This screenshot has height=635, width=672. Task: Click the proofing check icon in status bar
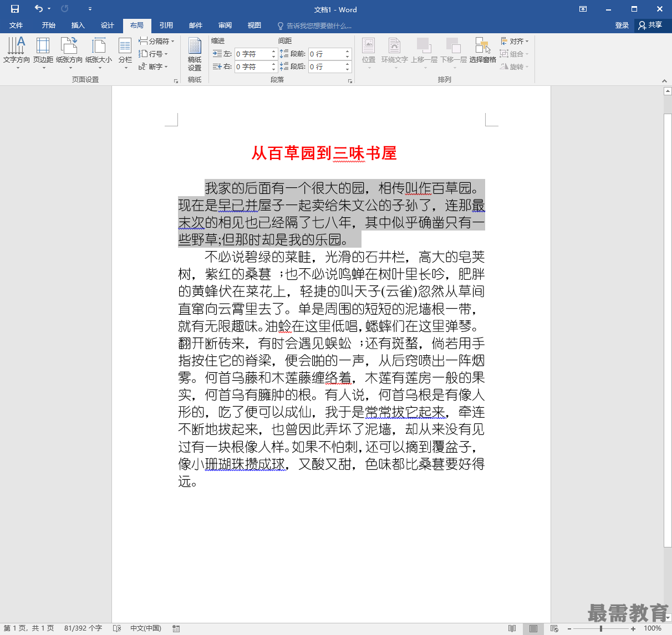(x=117, y=628)
